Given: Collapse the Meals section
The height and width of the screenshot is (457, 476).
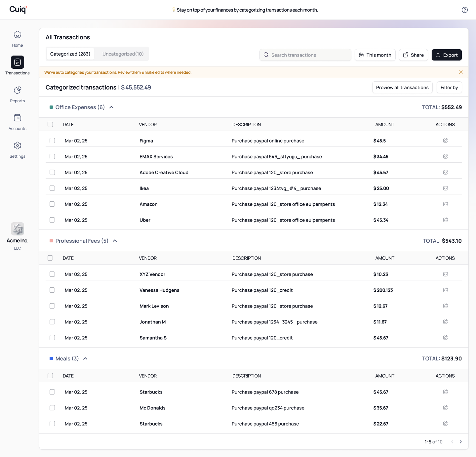Looking at the screenshot, I should 85,358.
